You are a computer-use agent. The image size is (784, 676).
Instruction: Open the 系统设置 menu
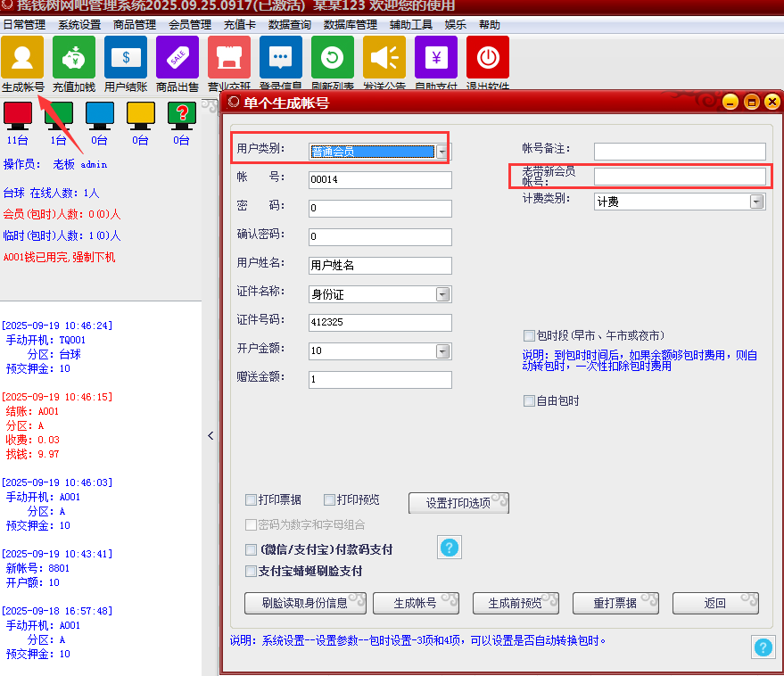tap(79, 25)
